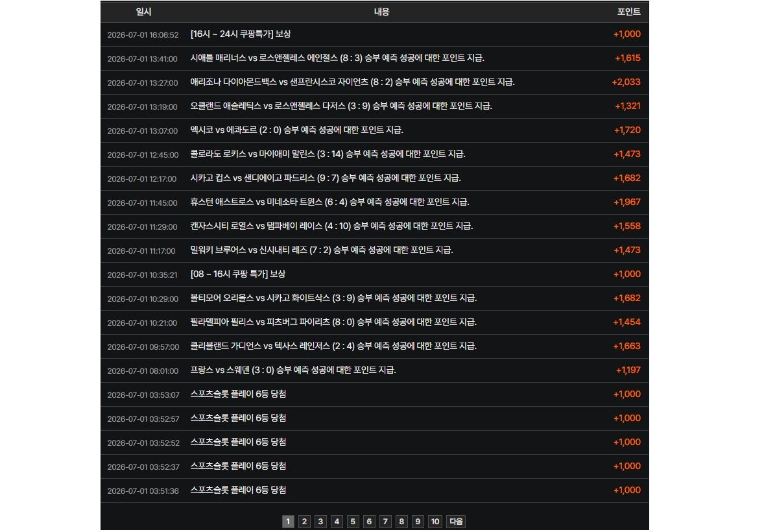The width and height of the screenshot is (764, 532).
Task: Click the +1,321 point value
Action: (628, 106)
